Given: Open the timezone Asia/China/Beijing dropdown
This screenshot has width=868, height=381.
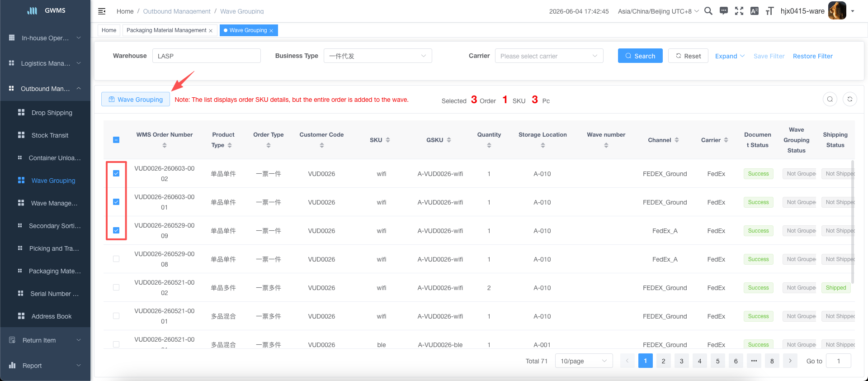Looking at the screenshot, I should [658, 11].
